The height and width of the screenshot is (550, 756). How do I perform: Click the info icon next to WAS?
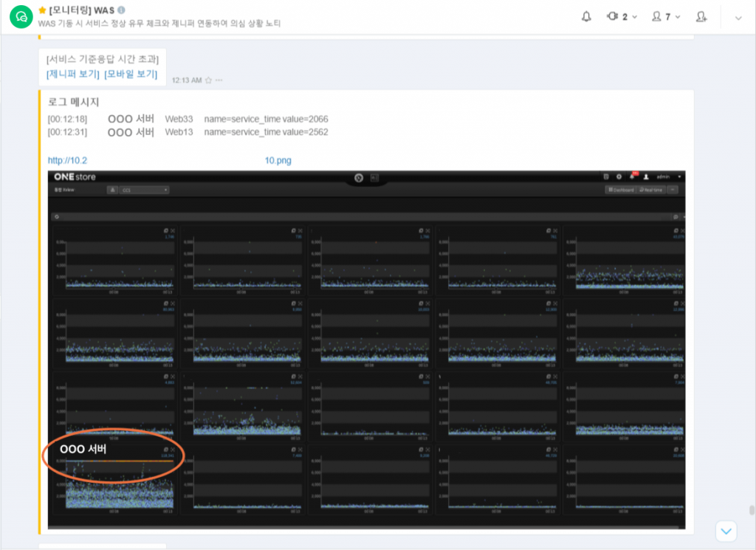click(121, 10)
